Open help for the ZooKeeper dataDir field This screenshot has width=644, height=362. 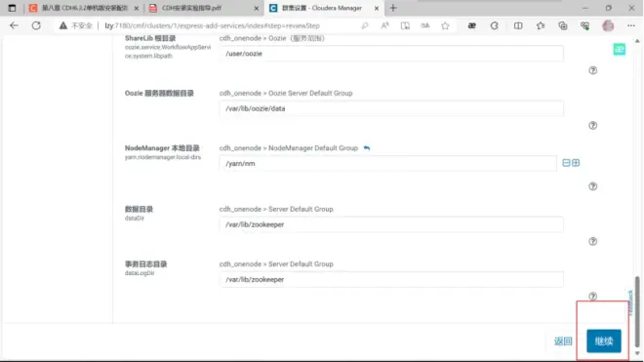click(x=592, y=241)
